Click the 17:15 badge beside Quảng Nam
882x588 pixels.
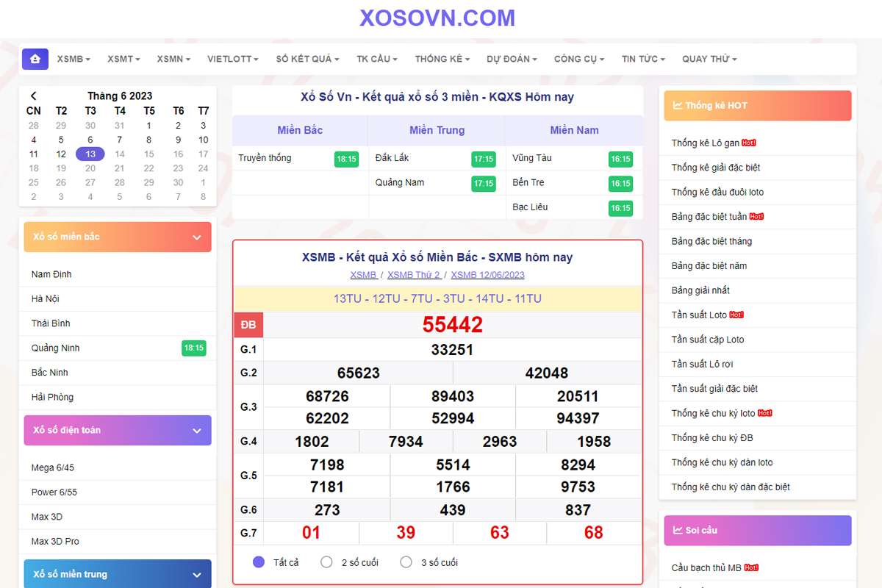pos(483,183)
